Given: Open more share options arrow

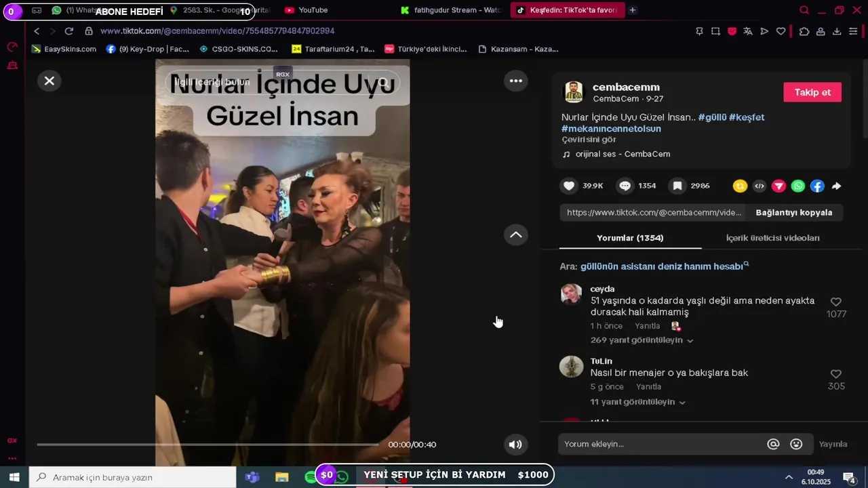Looking at the screenshot, I should tap(836, 186).
